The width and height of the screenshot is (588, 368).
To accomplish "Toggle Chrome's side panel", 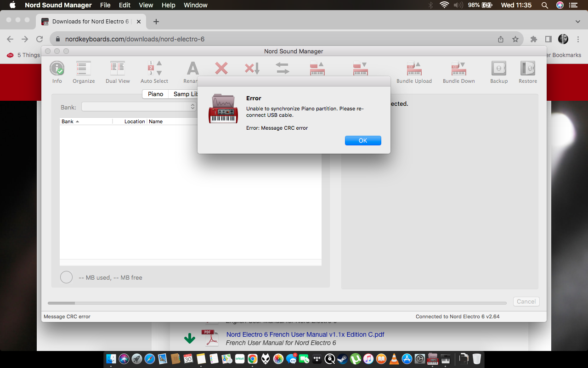I will coord(548,39).
